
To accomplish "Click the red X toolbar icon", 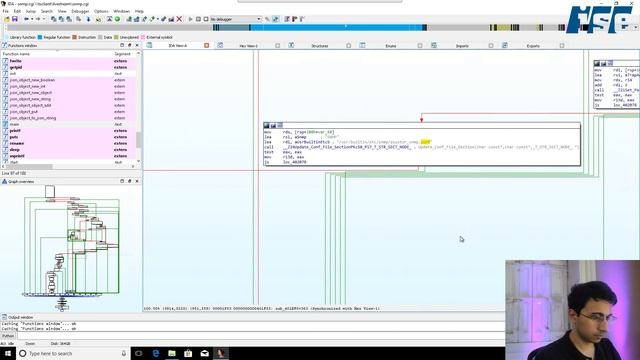I will pos(179,19).
